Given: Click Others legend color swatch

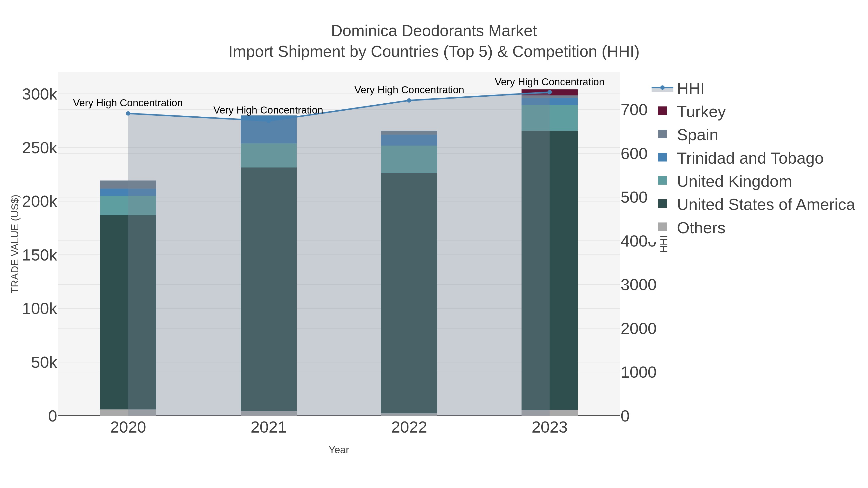Looking at the screenshot, I should 663,227.
